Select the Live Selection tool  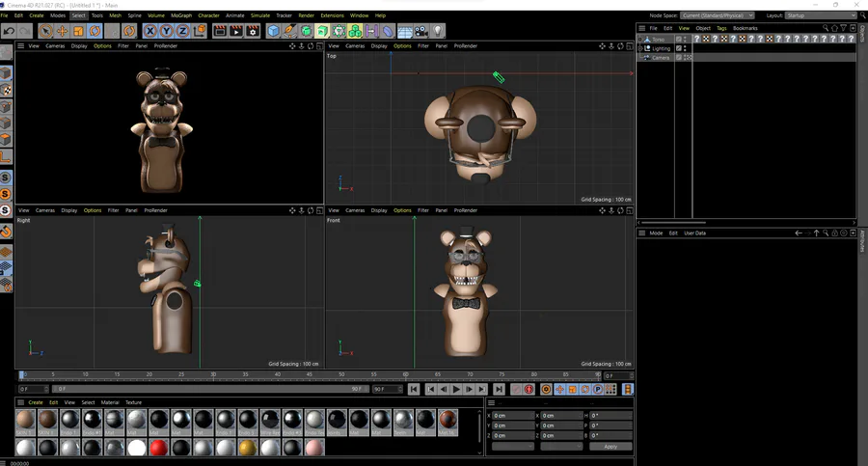tap(46, 31)
